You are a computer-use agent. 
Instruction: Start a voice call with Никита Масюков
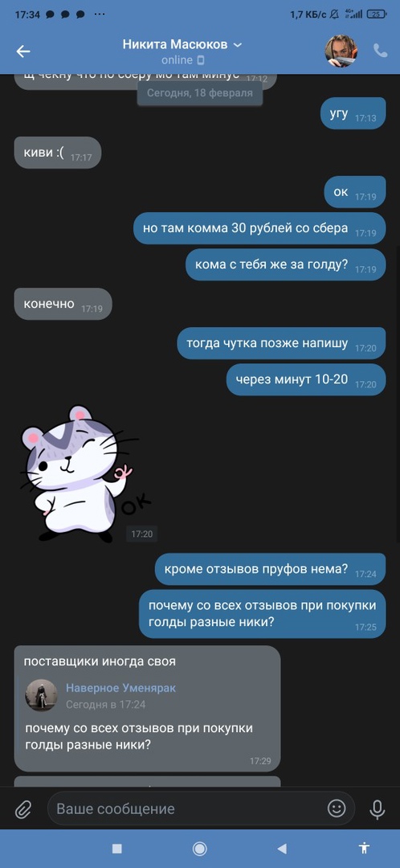[381, 51]
